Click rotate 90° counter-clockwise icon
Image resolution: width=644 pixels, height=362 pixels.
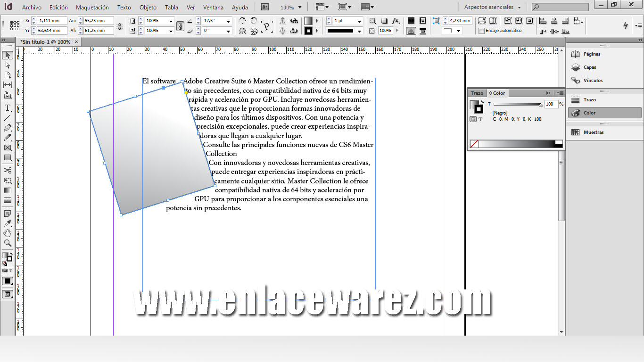[254, 21]
